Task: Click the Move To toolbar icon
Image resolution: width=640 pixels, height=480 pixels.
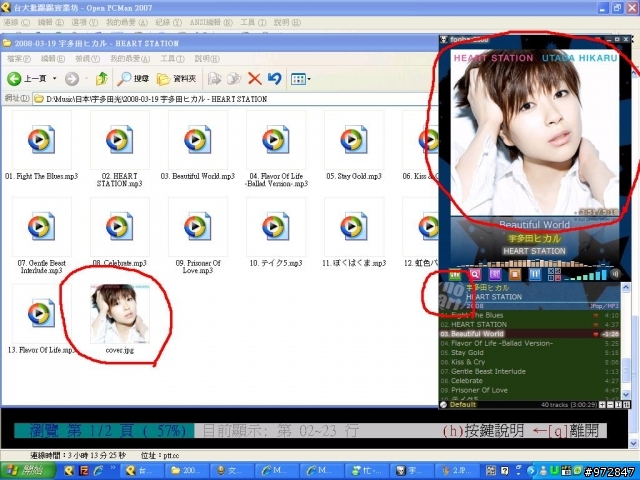Action: tap(214, 78)
